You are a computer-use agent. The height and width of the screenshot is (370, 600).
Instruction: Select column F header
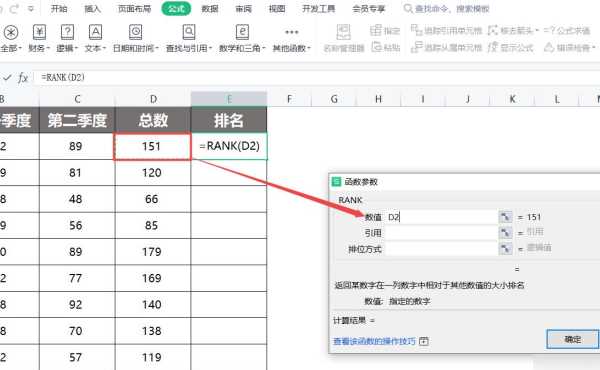coord(289,99)
